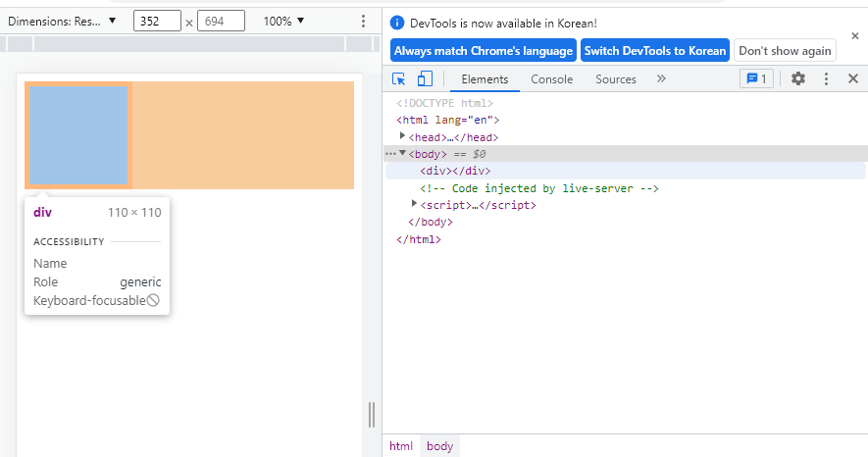
Task: Click the responsive breakpoint ruler bar
Action: (189, 43)
